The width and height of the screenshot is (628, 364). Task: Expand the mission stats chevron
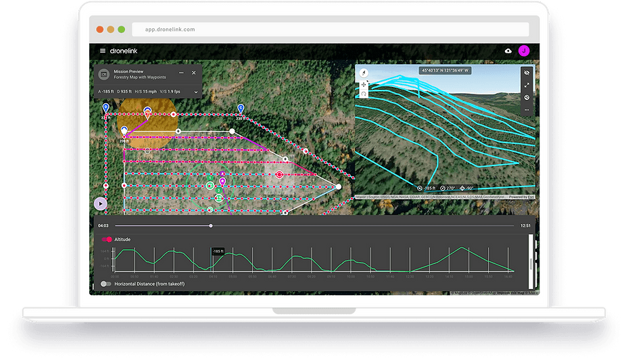[x=196, y=91]
